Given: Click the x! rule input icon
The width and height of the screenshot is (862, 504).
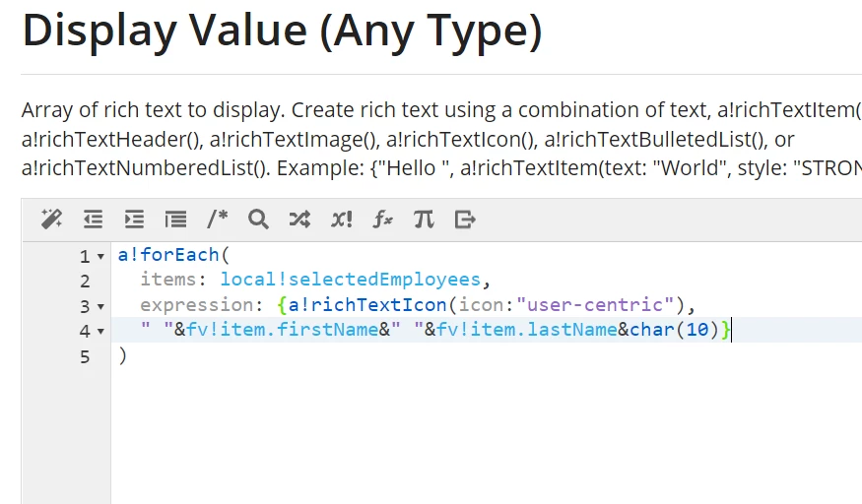Looking at the screenshot, I should (342, 220).
